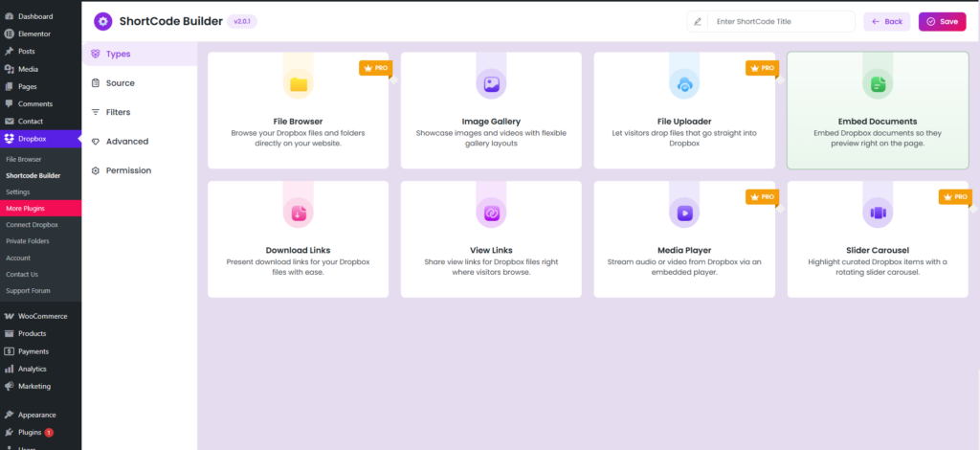Click the Enter ShortCode Title field
980x450 pixels.
[x=781, y=21]
